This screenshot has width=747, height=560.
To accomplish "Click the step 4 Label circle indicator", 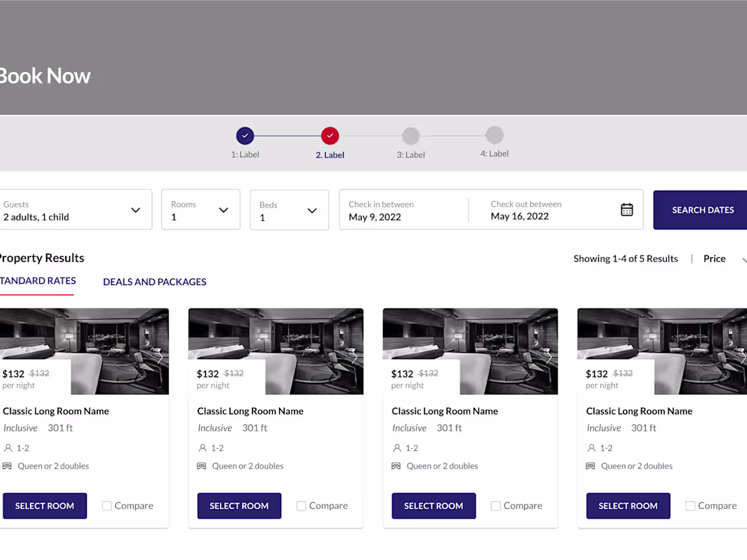I will click(494, 135).
